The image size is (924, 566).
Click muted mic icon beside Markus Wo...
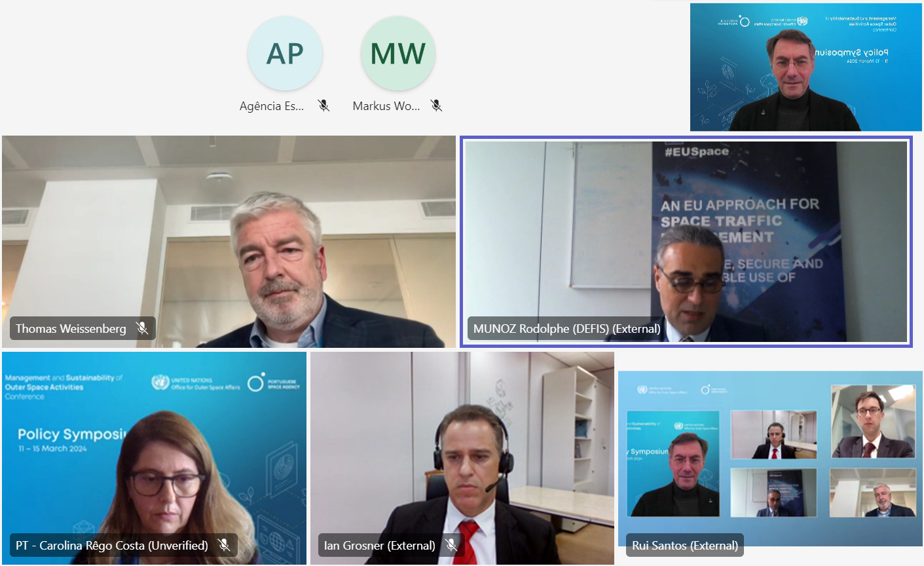(436, 105)
